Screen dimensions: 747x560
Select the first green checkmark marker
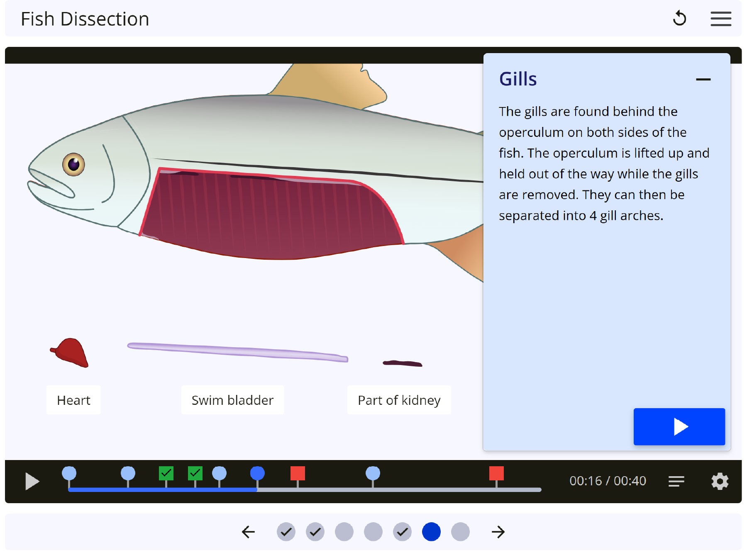166,473
